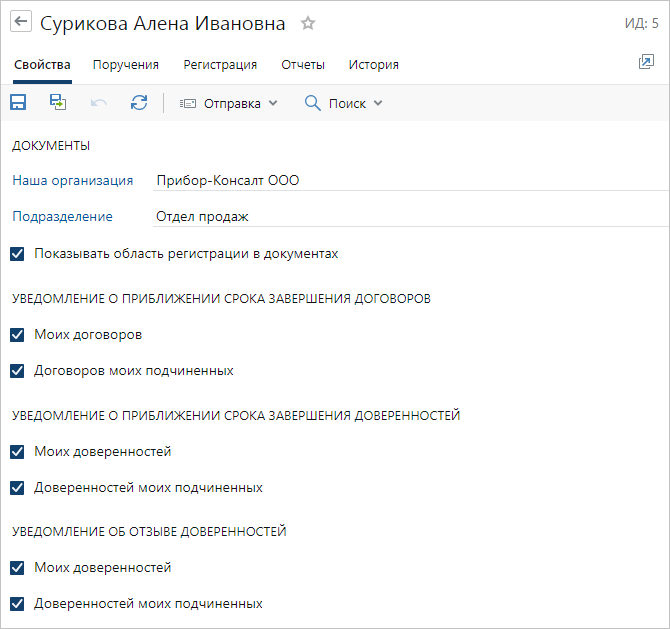Viewport: 670px width, 629px height.
Task: Open the Регистрация tab
Action: [x=220, y=65]
